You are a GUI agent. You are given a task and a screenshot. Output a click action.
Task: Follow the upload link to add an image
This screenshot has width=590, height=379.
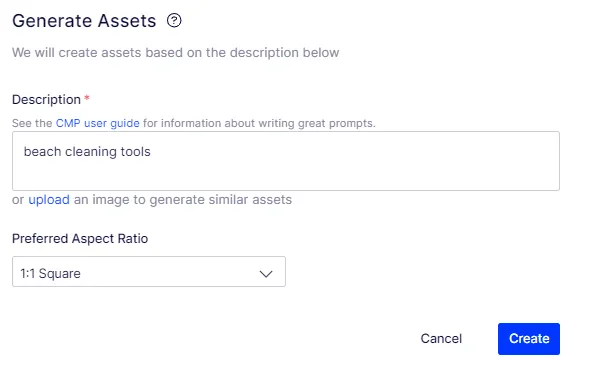point(49,199)
